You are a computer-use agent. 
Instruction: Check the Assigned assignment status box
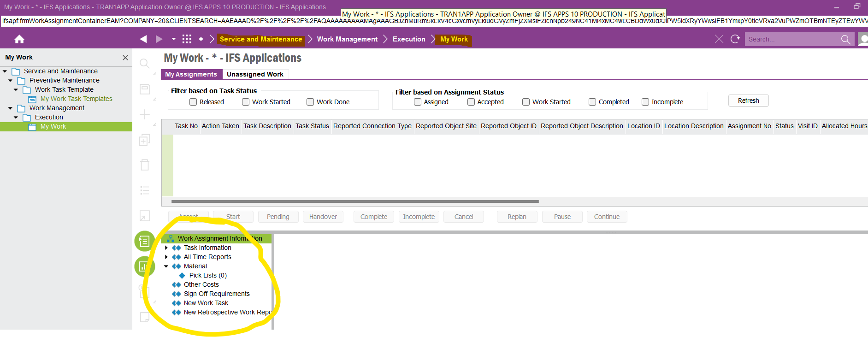418,102
